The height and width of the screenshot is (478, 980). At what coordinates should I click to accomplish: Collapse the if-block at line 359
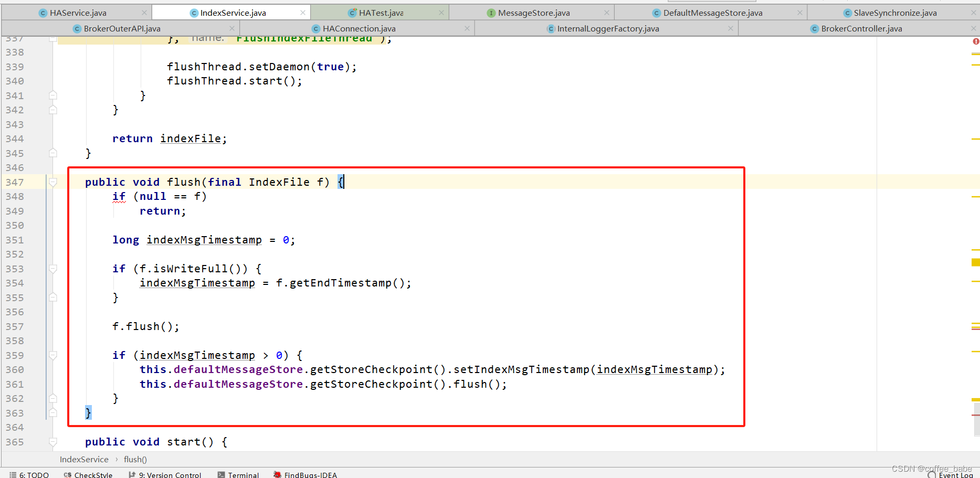(x=53, y=355)
